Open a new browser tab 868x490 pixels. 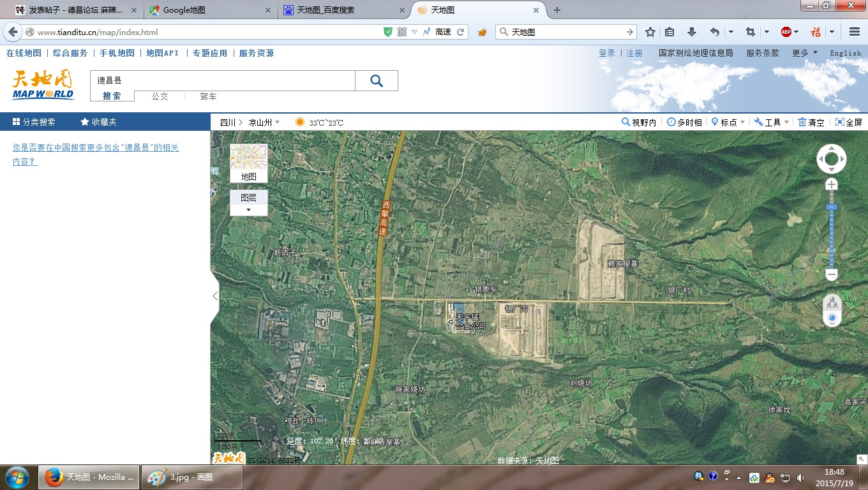(x=557, y=10)
